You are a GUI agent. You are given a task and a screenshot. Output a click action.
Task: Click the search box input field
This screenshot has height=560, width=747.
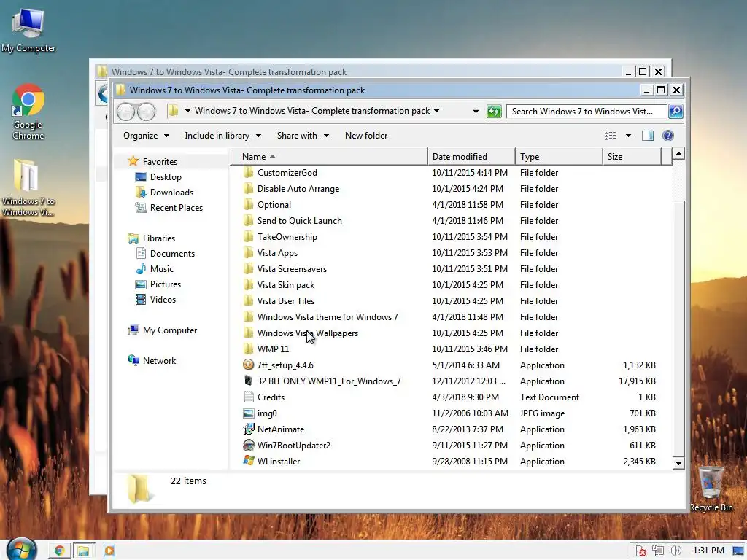587,112
